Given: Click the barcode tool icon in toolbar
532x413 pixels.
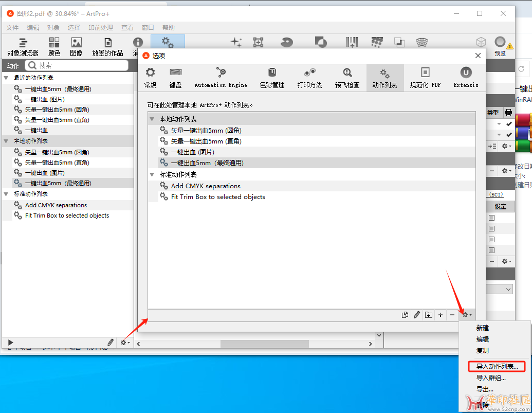Looking at the screenshot, I should click(352, 42).
